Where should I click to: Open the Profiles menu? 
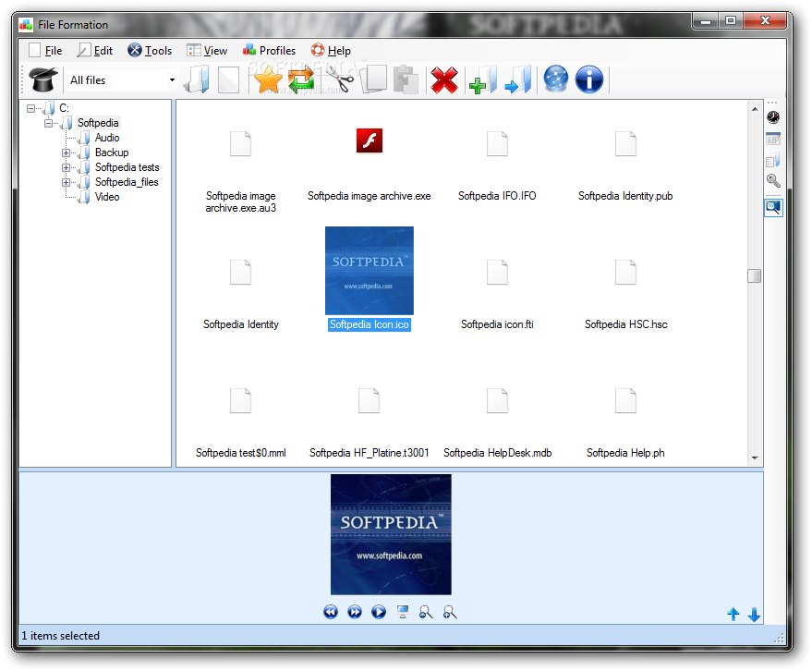[270, 51]
